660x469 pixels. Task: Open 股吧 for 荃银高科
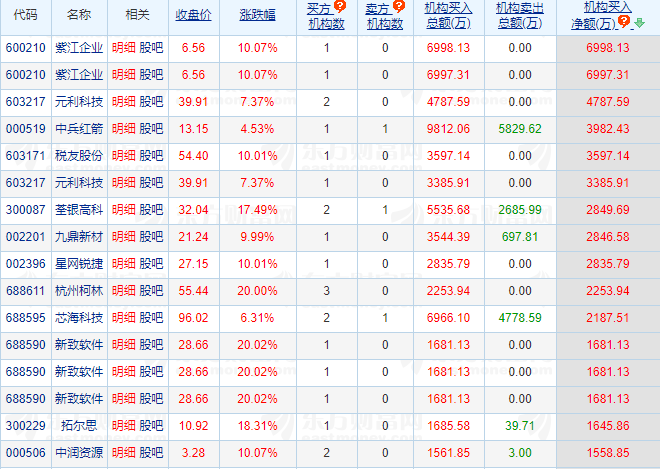pyautogui.click(x=151, y=210)
